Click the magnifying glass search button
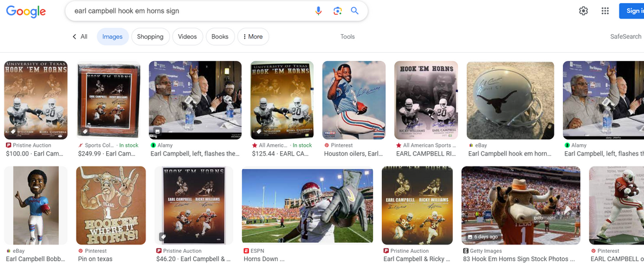 [x=355, y=11]
